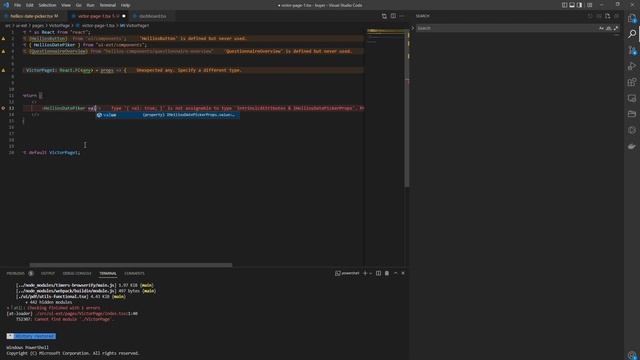The image size is (640, 360).
Task: Open New Search Editor icon
Action: (607, 16)
